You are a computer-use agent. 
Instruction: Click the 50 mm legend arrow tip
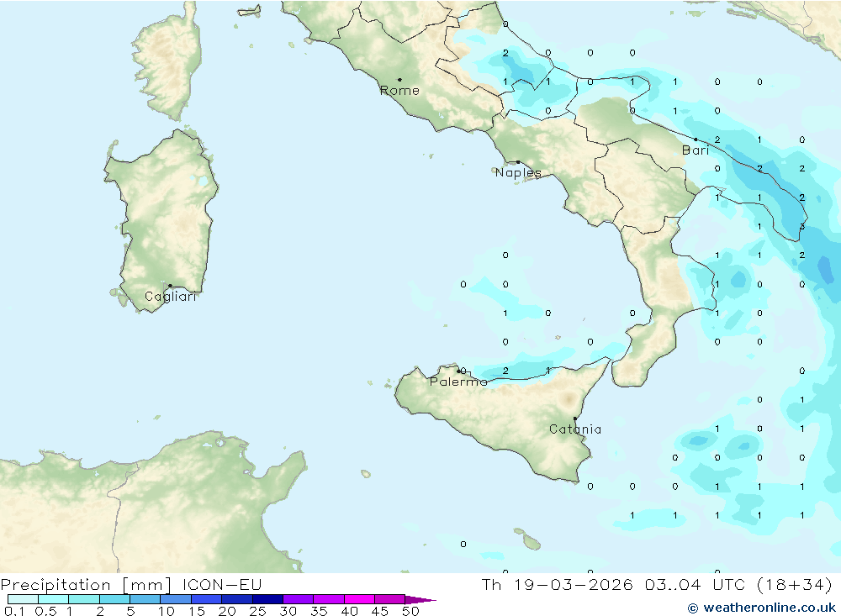tap(421, 600)
